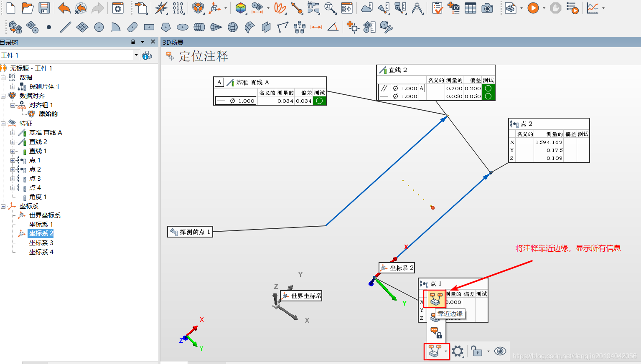This screenshot has width=641, height=364.
Task: Save with the floppy disk icon
Action: 44,8
